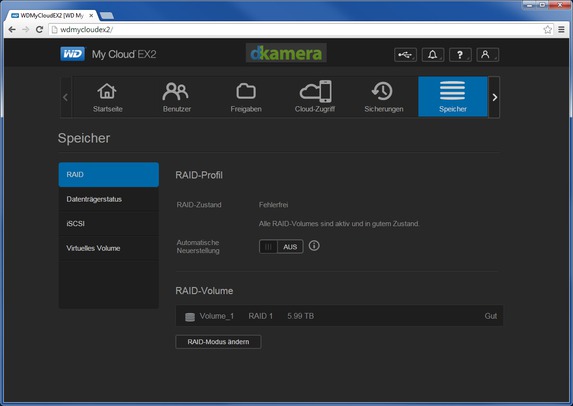Open the Freigaben shares folder icon
This screenshot has height=406, width=573.
tap(246, 97)
